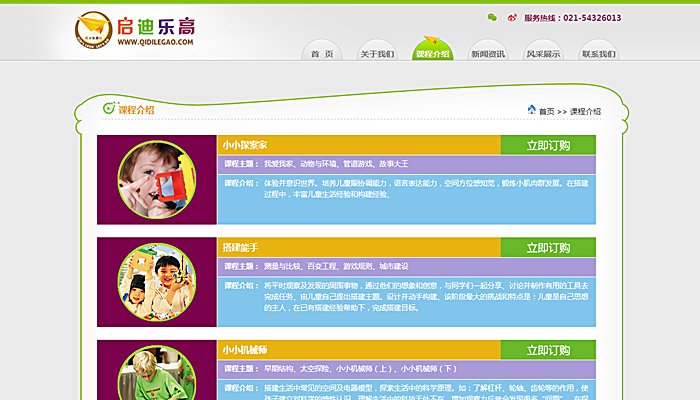
Task: Click the 课程介绍 section heading icon
Action: [x=109, y=108]
